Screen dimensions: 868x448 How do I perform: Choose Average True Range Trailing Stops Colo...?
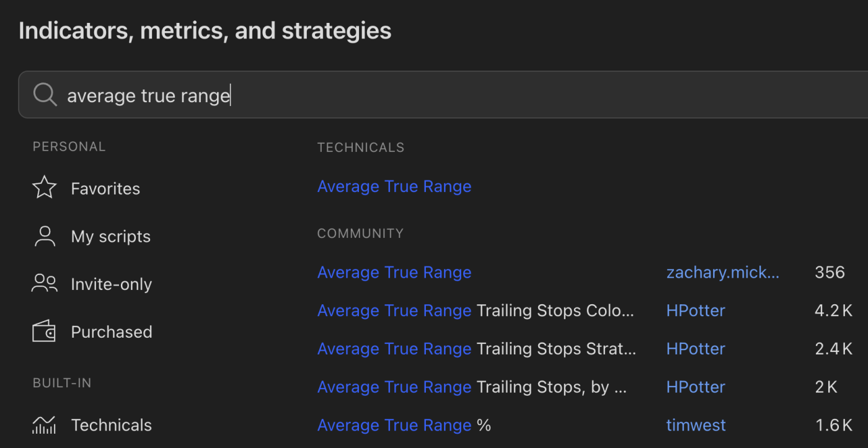click(476, 311)
